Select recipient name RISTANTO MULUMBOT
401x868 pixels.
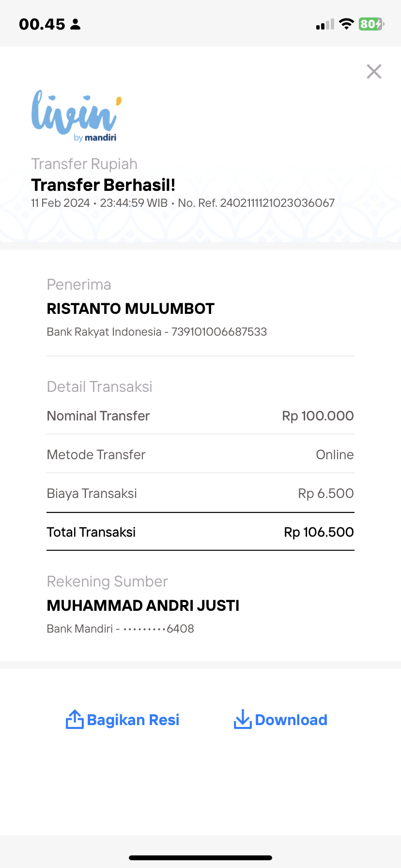(131, 309)
